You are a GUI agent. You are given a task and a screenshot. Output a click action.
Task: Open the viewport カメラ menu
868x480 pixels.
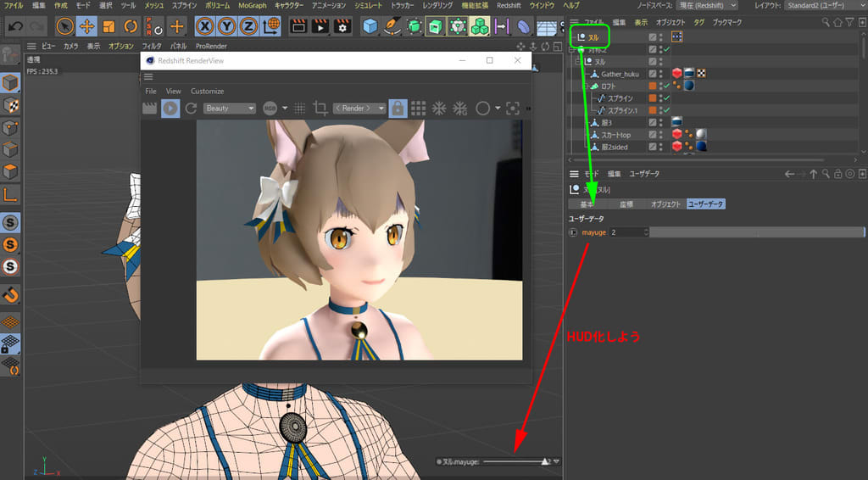(x=70, y=46)
